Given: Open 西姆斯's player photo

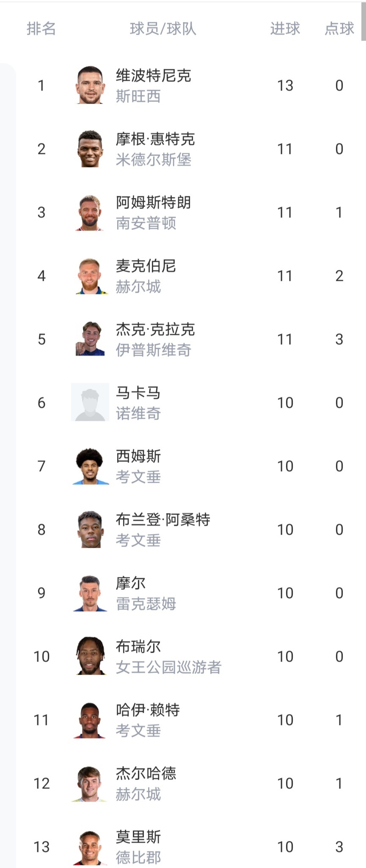Looking at the screenshot, I should [x=90, y=466].
